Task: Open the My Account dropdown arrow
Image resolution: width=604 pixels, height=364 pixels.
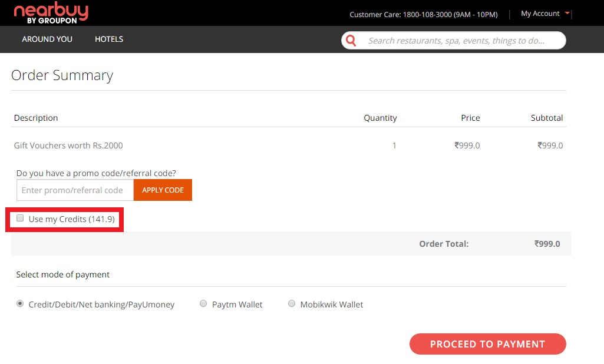Action: point(567,13)
